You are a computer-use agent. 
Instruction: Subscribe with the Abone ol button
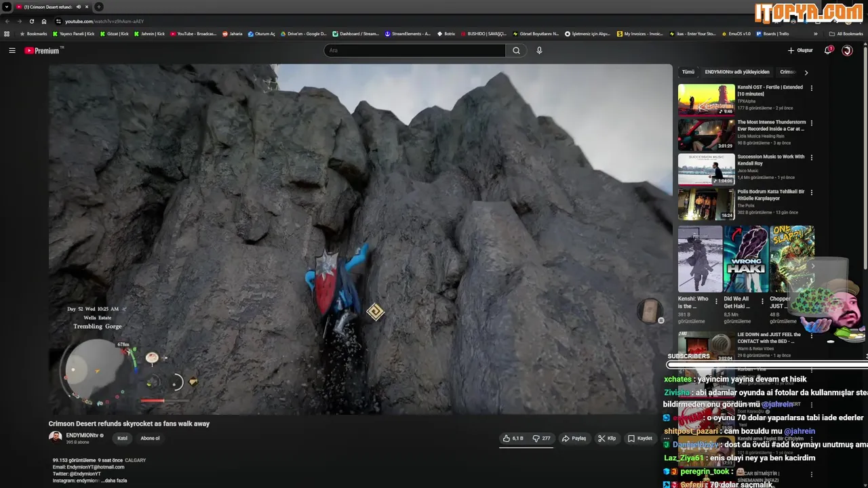point(150,439)
